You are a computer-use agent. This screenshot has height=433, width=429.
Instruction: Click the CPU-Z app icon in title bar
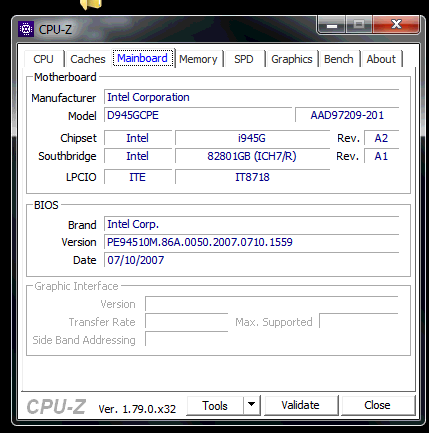point(26,29)
